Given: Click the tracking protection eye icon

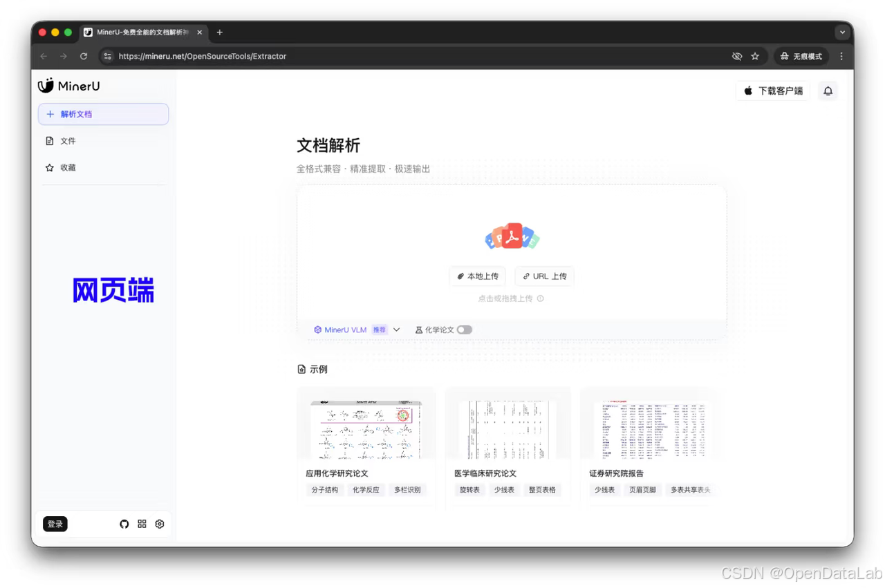Looking at the screenshot, I should tap(737, 57).
